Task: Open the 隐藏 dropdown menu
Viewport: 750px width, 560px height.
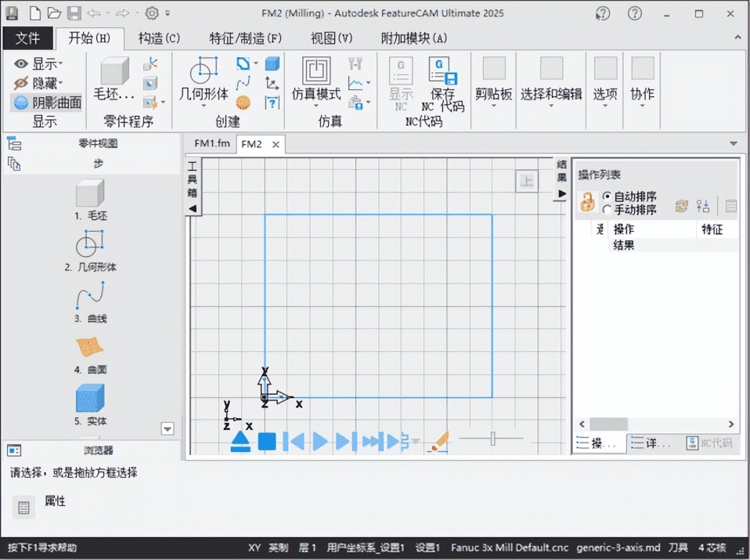Action: pos(39,83)
